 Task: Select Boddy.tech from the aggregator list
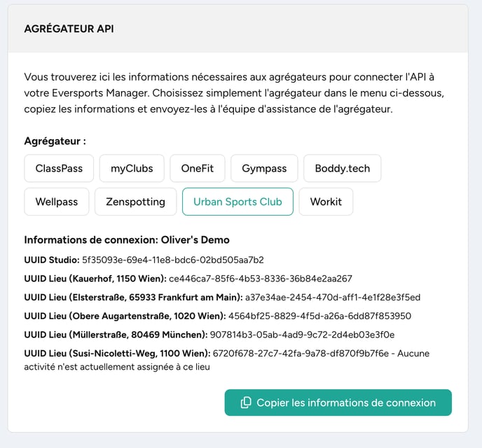[343, 168]
